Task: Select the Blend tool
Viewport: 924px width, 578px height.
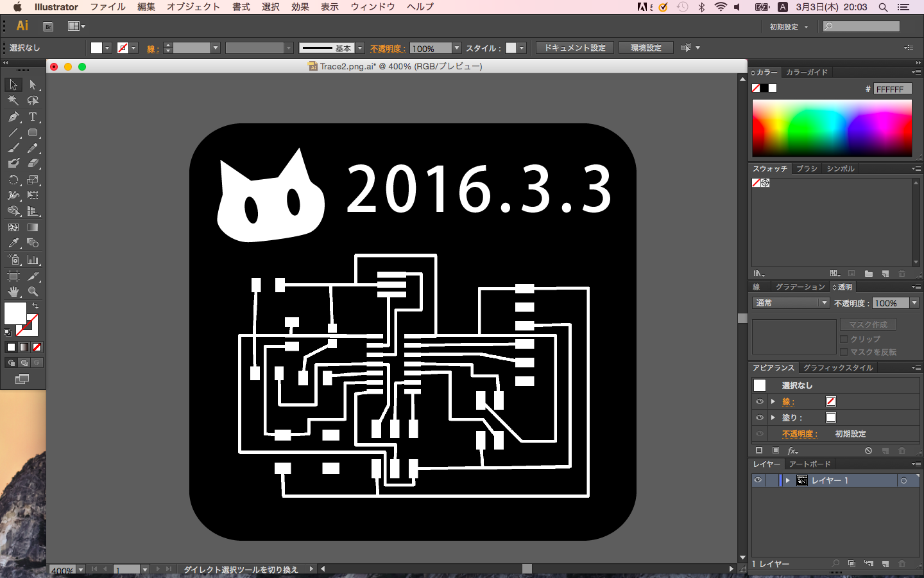Action: pos(33,243)
